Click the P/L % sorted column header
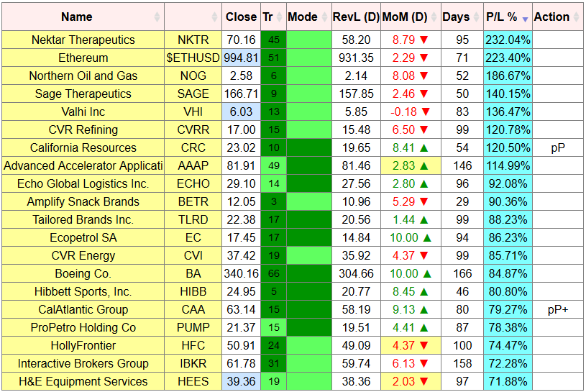 508,17
